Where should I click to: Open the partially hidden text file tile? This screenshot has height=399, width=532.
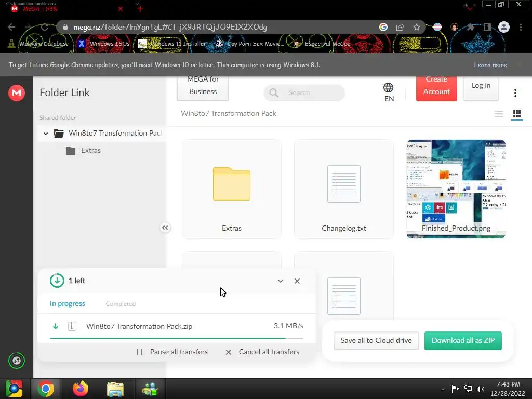344,286
